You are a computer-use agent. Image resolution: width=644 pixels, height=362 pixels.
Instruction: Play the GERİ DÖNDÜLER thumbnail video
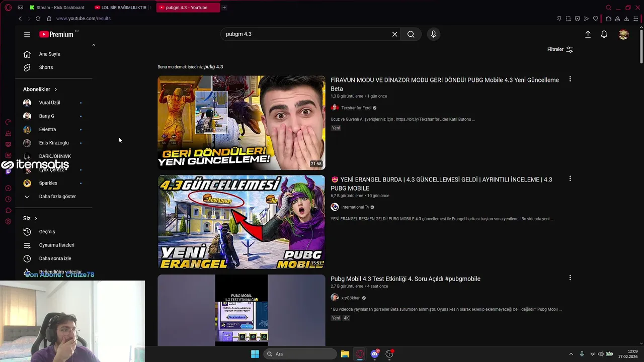242,123
